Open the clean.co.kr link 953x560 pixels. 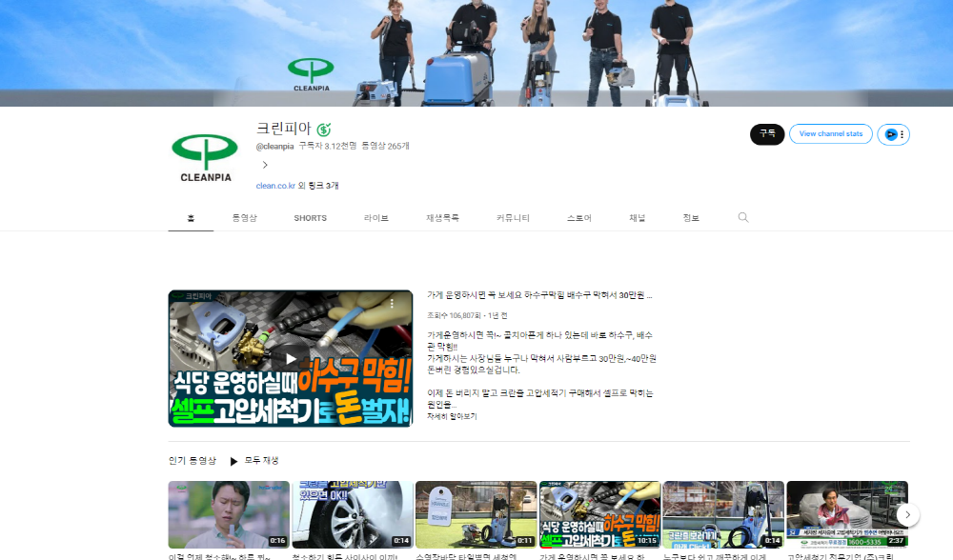275,186
